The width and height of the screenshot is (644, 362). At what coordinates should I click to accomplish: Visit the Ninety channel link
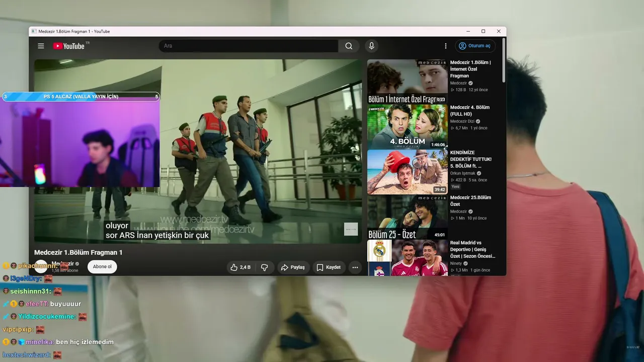[x=456, y=263]
